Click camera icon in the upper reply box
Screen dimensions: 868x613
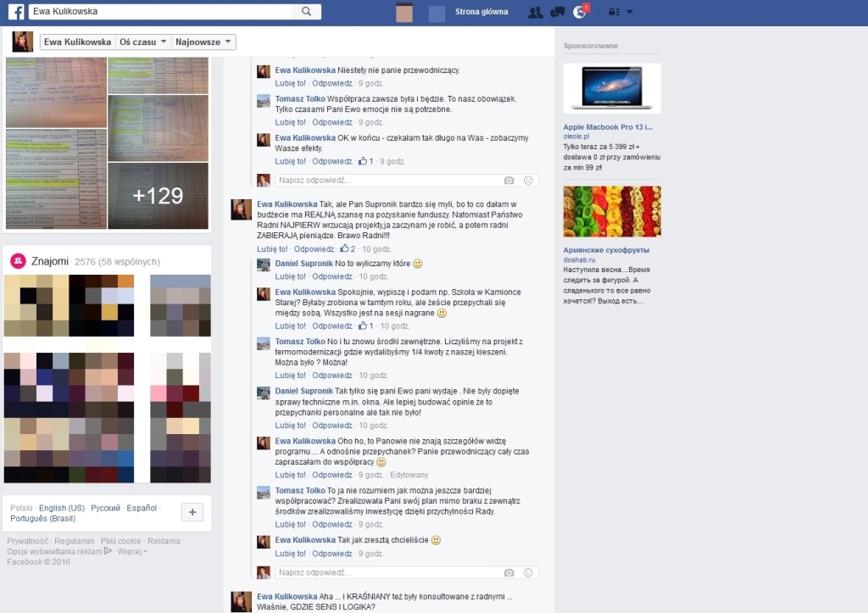point(509,181)
